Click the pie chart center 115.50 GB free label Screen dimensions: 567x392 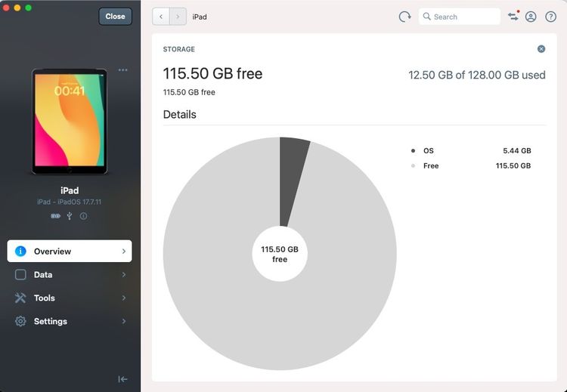(280, 255)
